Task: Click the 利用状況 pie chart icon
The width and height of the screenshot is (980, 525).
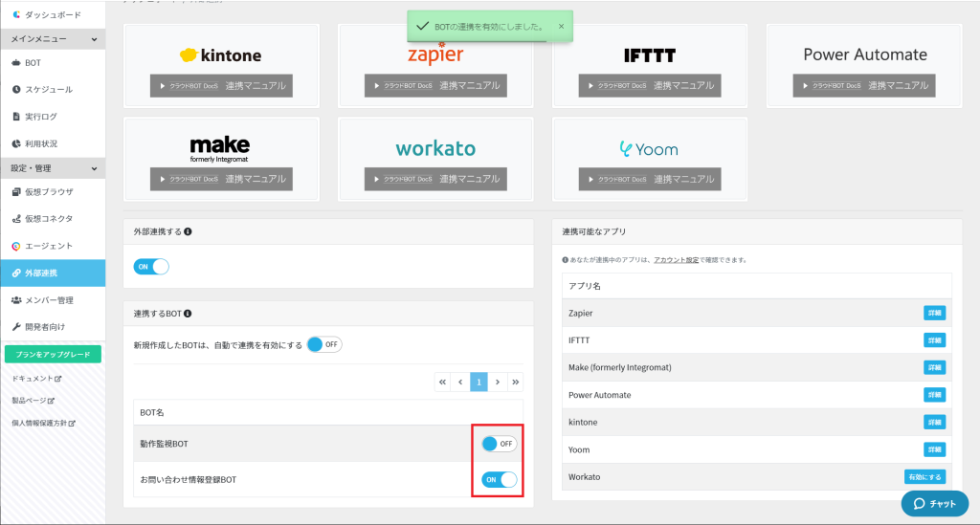Action: click(16, 143)
